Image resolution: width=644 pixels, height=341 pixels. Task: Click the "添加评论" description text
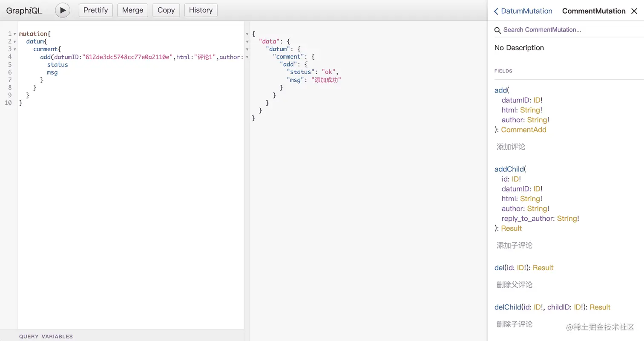click(511, 147)
